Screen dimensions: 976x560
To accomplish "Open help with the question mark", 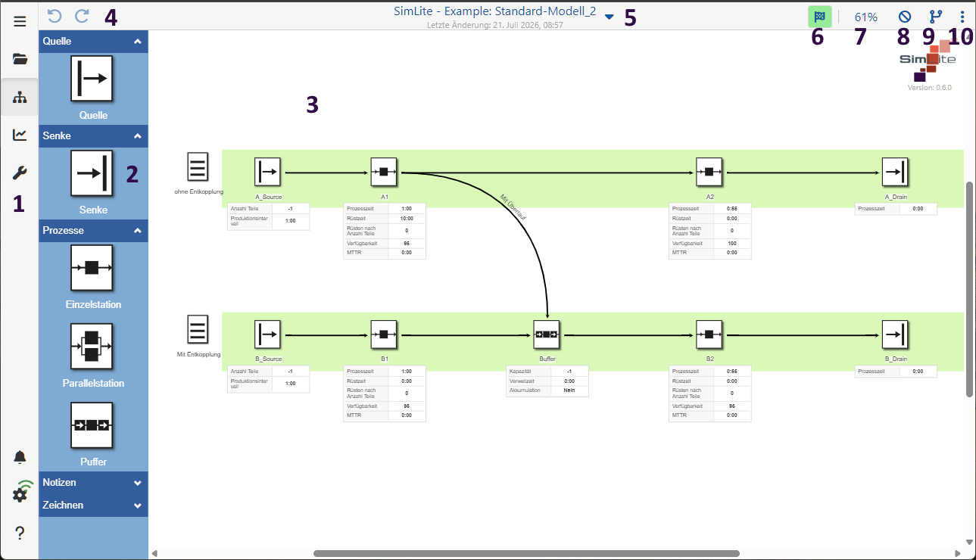I will pos(20,533).
